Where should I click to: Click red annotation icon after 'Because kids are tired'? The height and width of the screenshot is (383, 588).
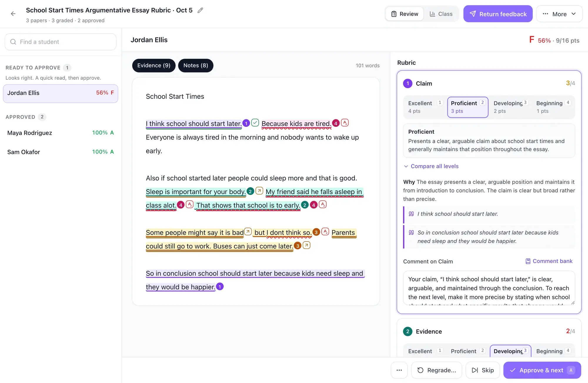click(x=345, y=123)
